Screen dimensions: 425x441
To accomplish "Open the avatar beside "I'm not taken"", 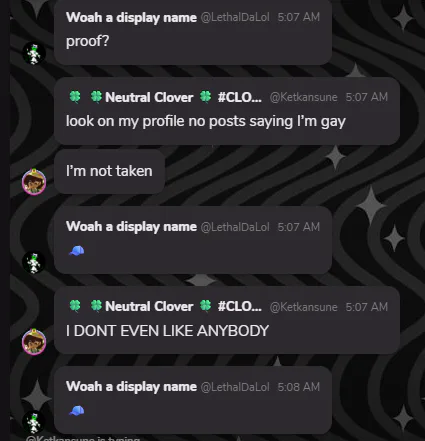I will (34, 181).
